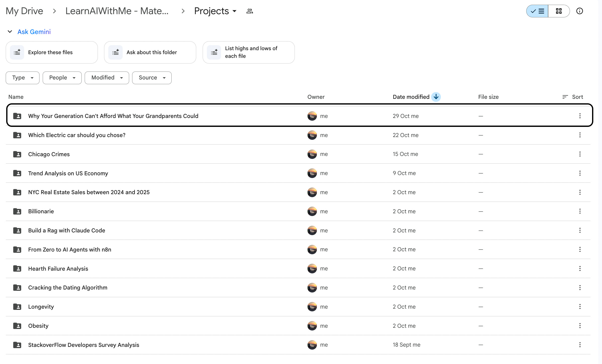602x364 pixels.
Task: Reverse the Date modified sort direction arrow
Action: point(436,97)
